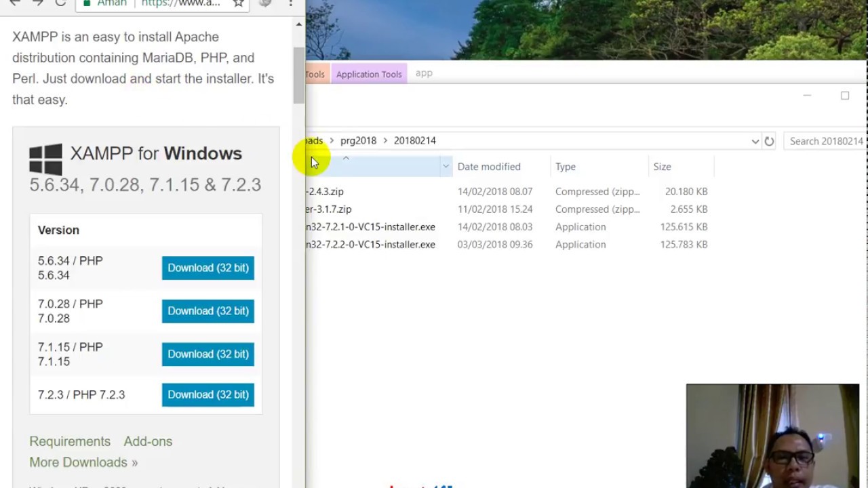Download XAMPP 7.1.15 32 bit

[x=208, y=354]
